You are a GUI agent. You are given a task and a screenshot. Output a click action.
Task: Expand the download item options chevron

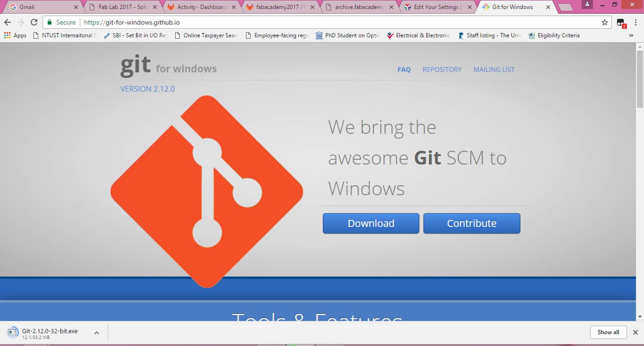tap(96, 333)
